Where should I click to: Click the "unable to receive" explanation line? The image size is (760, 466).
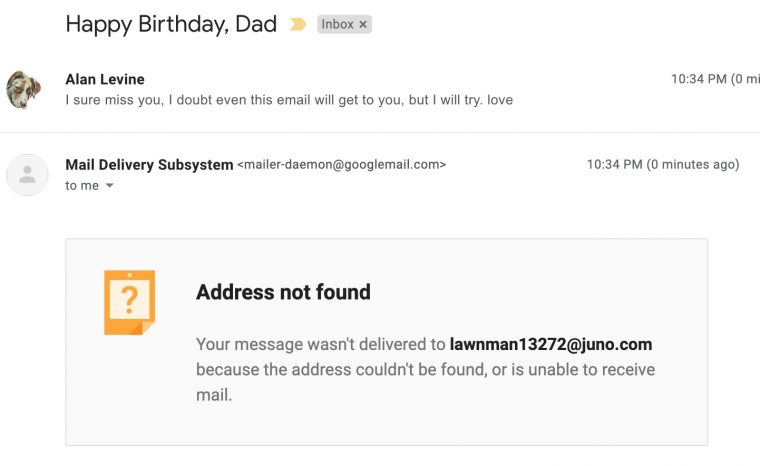[x=425, y=370]
